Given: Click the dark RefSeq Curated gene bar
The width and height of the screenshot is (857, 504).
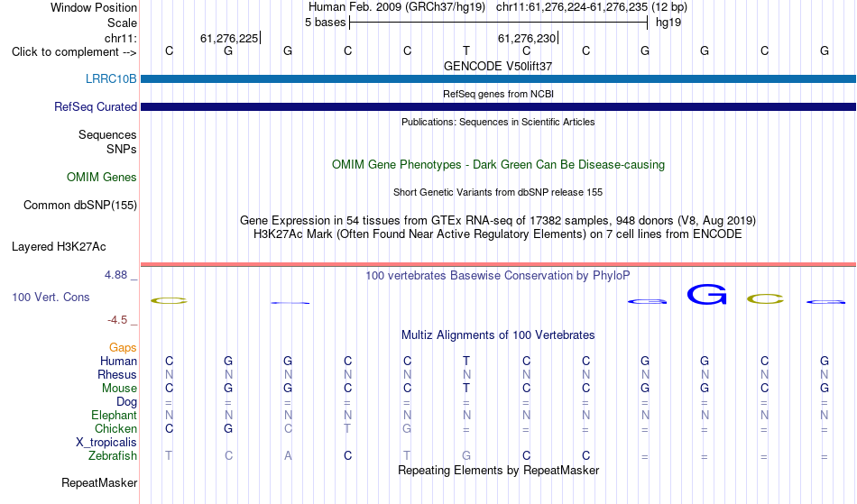Looking at the screenshot, I should [x=498, y=106].
